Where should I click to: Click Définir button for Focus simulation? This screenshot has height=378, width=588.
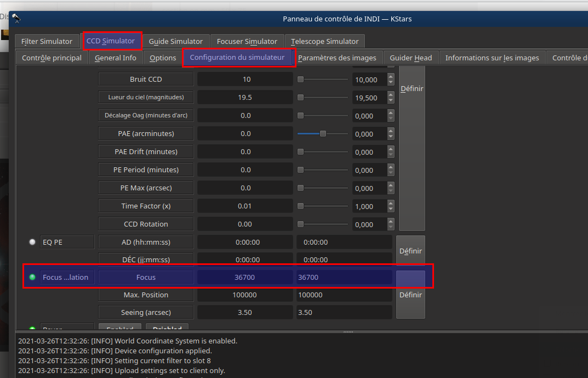410,295
